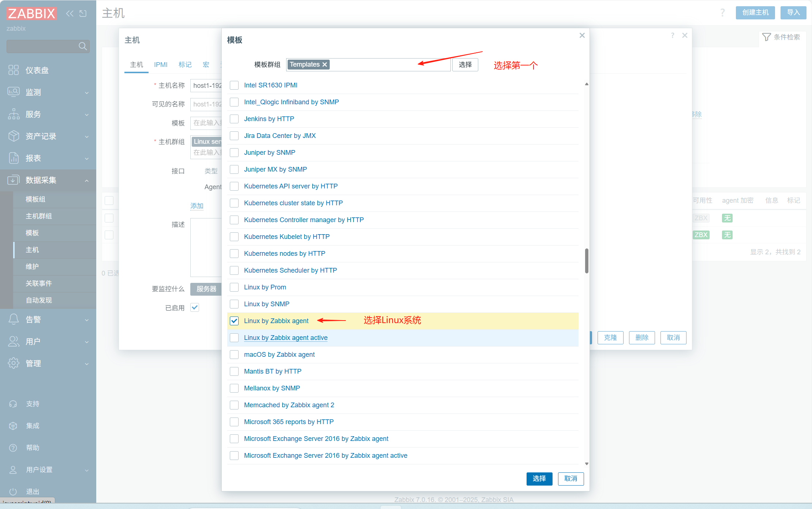Expand the 资产记录 menu chevron
The width and height of the screenshot is (812, 509).
tap(87, 136)
